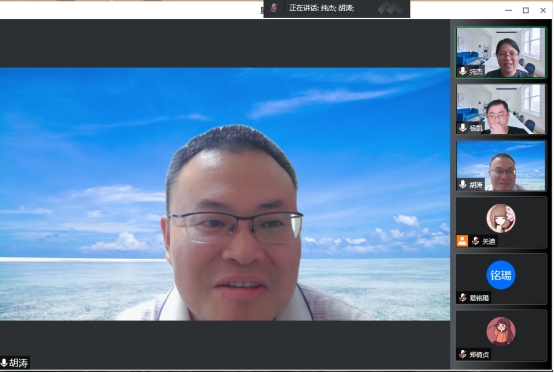This screenshot has width=554, height=373.
Task: Click the main speaker video of 胡涛
Action: tap(225, 194)
